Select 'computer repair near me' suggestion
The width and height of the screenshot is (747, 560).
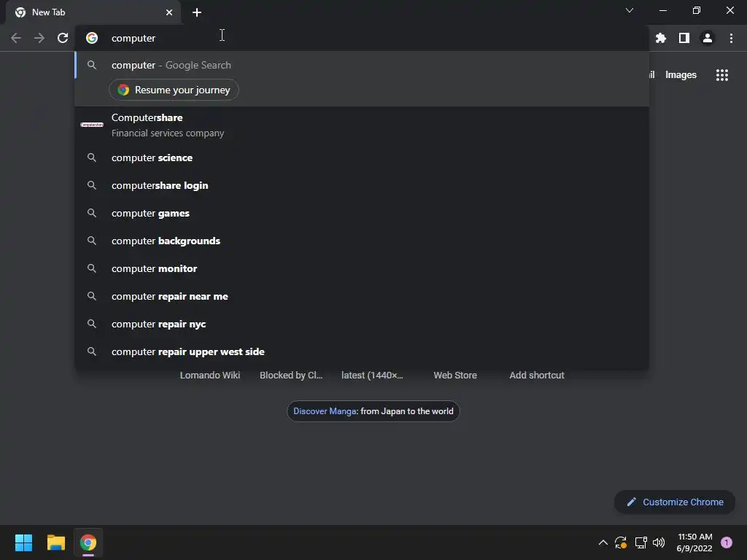[x=362, y=296]
